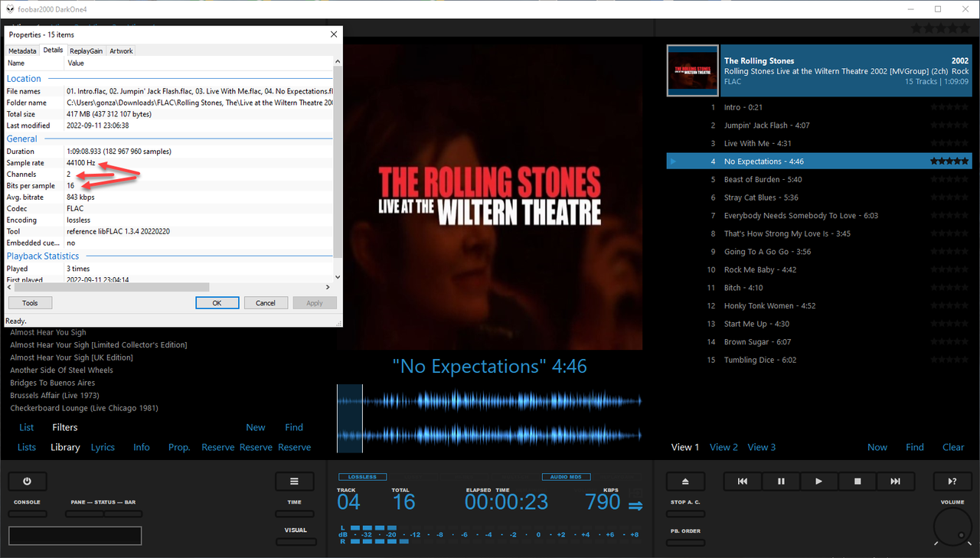
Task: Click the volume knob
Action: click(952, 528)
